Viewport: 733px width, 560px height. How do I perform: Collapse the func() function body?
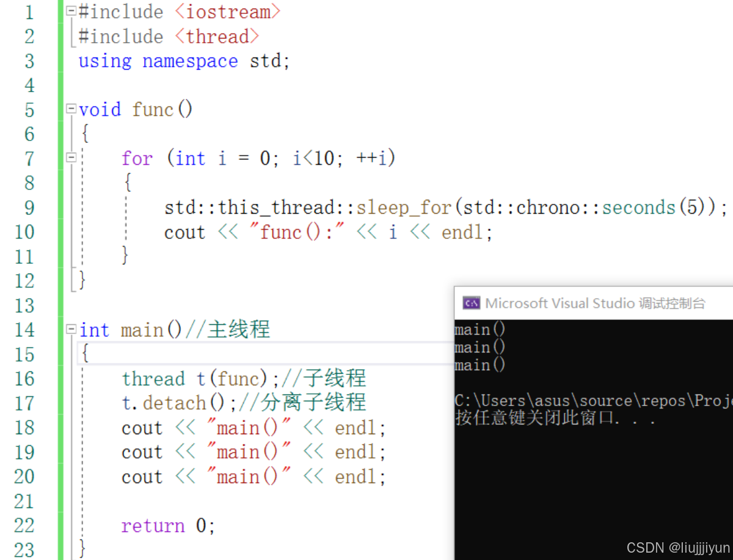pos(70,109)
